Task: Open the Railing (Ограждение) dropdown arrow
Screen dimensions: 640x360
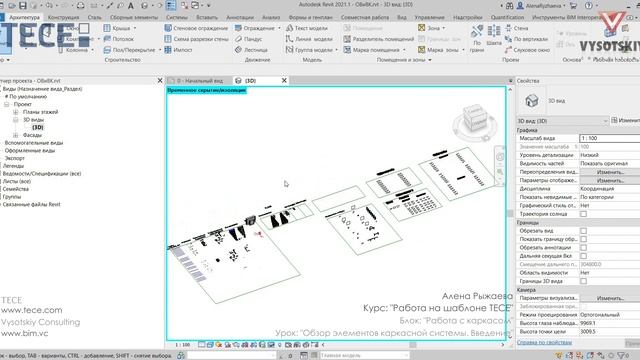Action: pos(279,28)
